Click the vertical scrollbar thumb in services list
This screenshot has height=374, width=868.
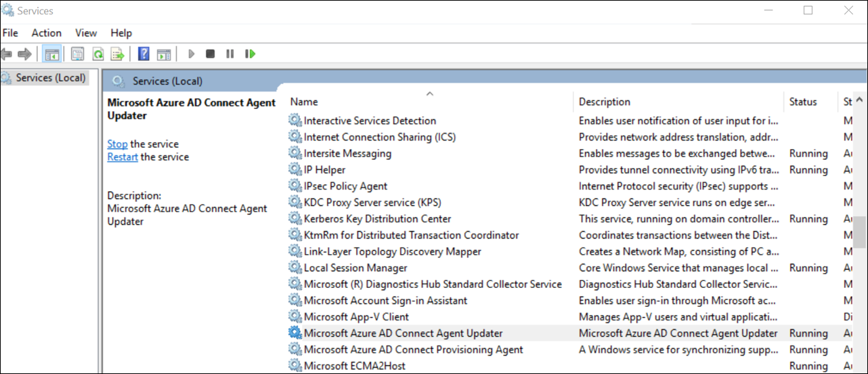859,232
